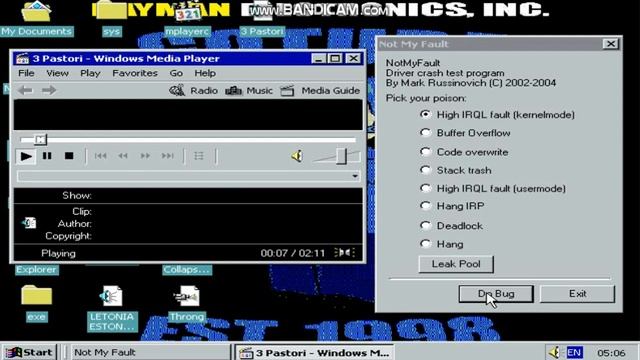Open the Media Guide
Screen dimensions: 640x360
point(320,90)
